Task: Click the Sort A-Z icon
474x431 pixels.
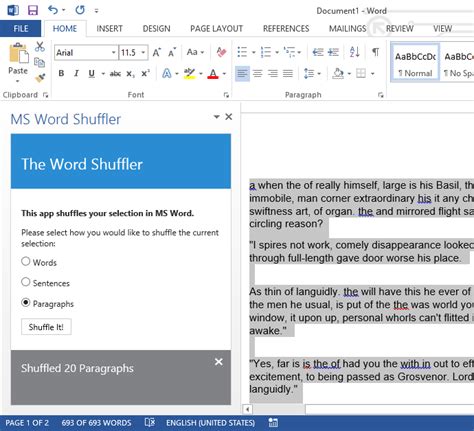Action: pos(354,52)
